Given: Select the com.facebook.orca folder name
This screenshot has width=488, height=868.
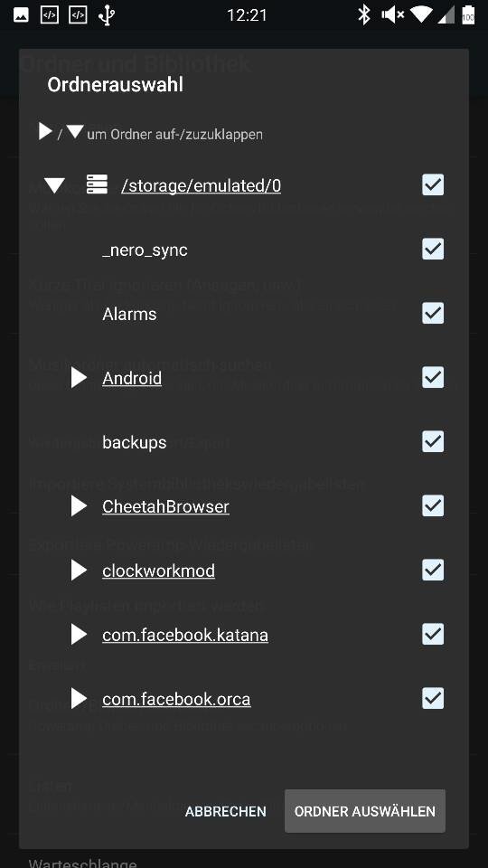Looking at the screenshot, I should (176, 699).
